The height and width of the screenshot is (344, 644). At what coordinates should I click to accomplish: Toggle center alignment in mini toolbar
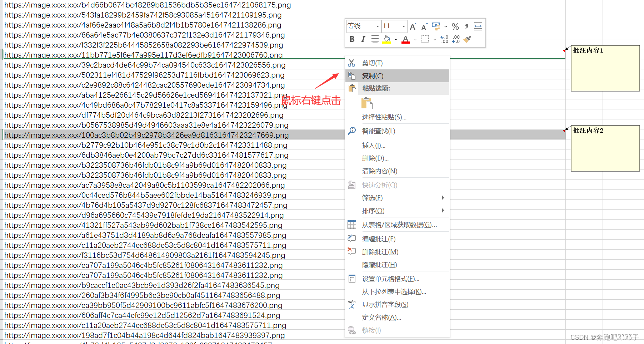[x=375, y=39]
